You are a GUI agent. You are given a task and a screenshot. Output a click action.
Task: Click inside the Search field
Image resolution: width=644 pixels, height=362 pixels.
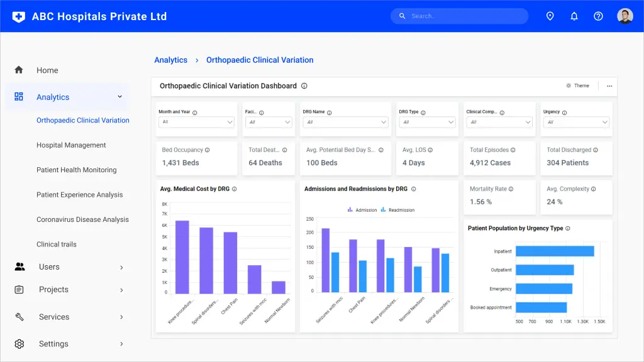point(459,16)
